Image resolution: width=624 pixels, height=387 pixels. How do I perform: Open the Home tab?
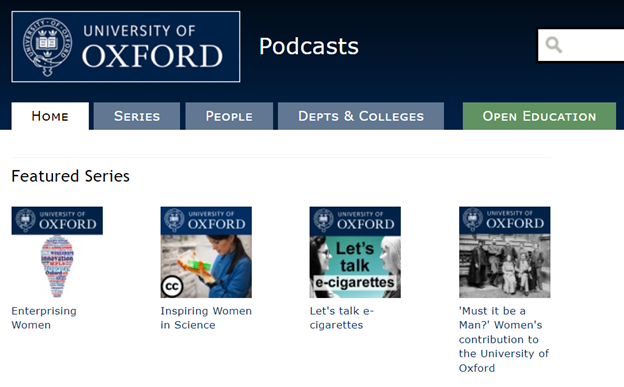tap(50, 116)
